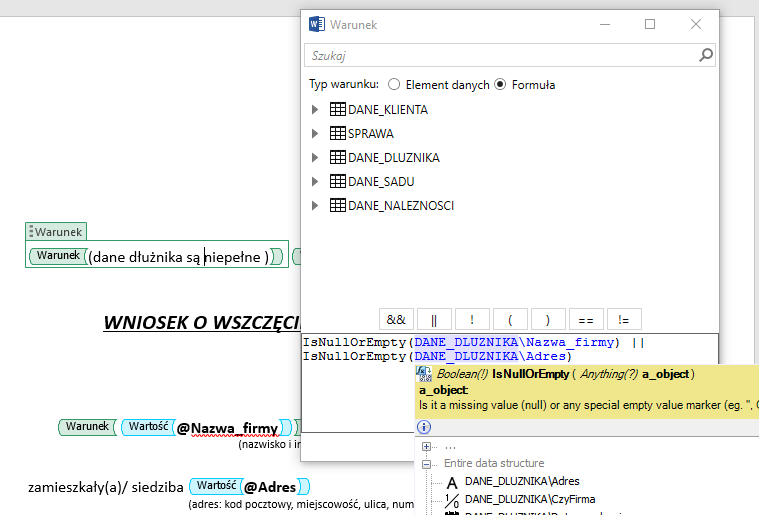The height and width of the screenshot is (515, 759).
Task: Click the 'Typ warunku:' label
Action: point(344,84)
